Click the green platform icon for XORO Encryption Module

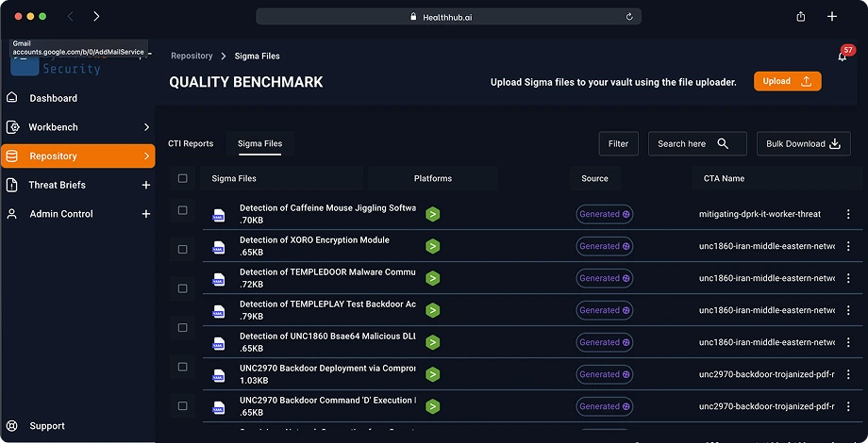coord(433,246)
